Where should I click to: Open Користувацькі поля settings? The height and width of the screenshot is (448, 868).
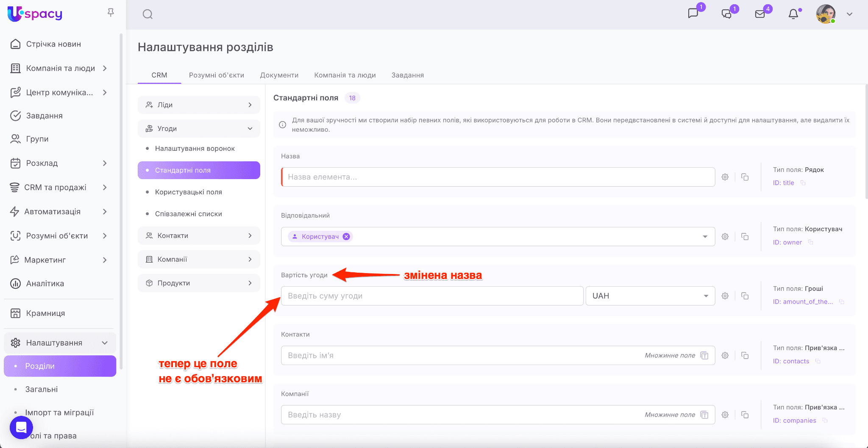189,192
